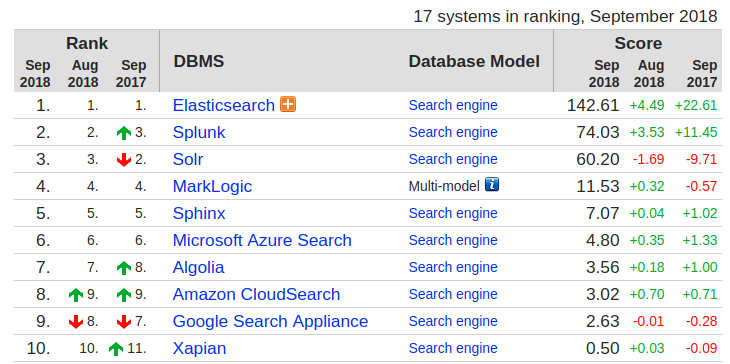Open Microsoft Azure Search details
Viewport: 730px width, 364px height.
[262, 240]
